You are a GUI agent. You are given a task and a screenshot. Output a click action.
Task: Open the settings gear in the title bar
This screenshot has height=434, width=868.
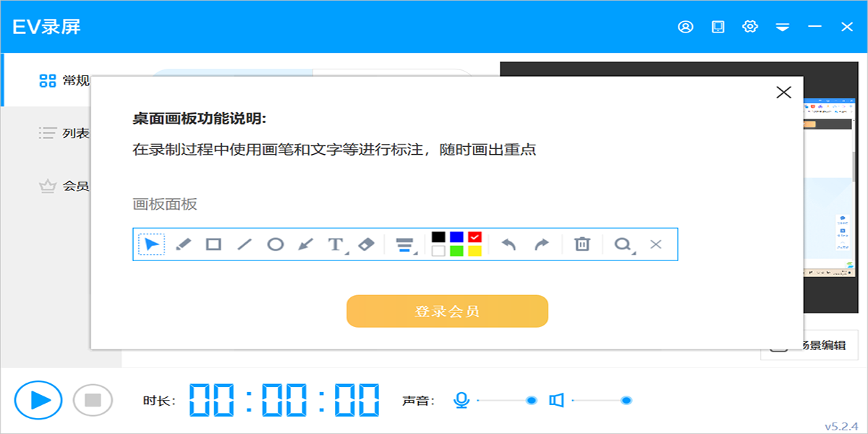750,26
